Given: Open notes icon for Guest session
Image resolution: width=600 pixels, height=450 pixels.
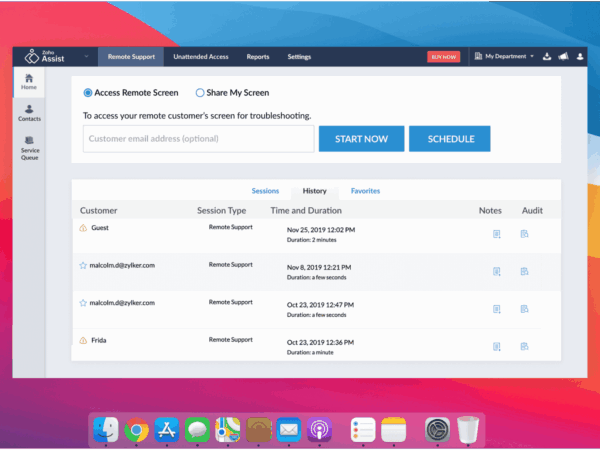Looking at the screenshot, I should [x=496, y=234].
